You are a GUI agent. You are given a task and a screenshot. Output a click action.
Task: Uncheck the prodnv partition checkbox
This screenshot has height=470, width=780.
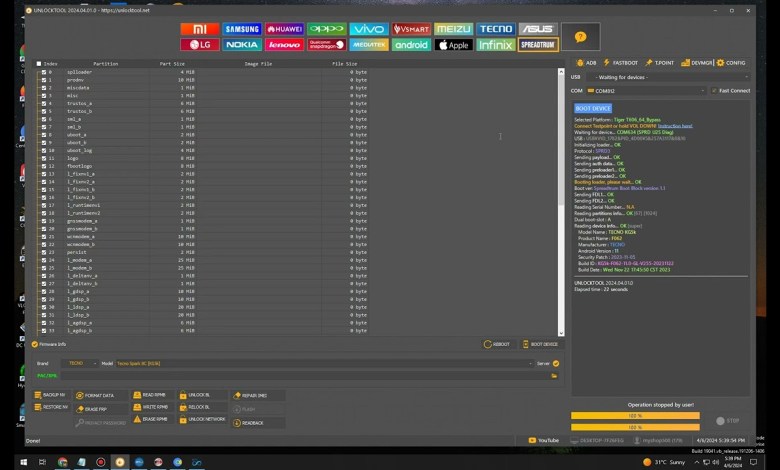(43, 80)
